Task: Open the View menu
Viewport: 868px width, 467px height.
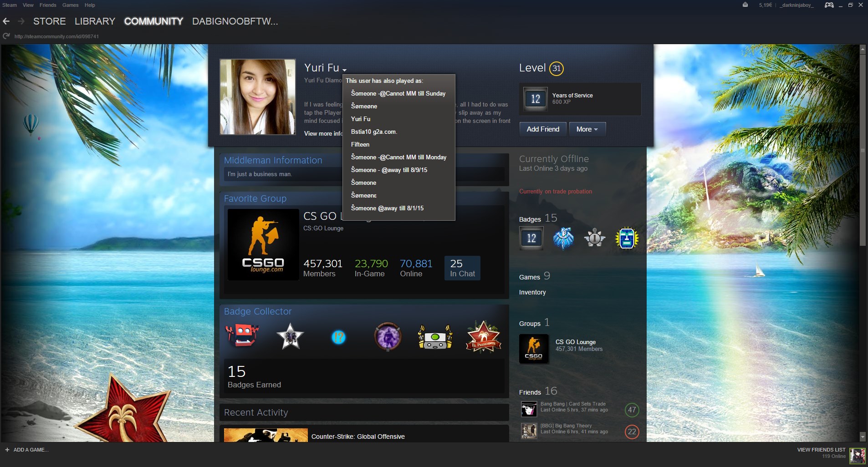Action: (x=28, y=5)
